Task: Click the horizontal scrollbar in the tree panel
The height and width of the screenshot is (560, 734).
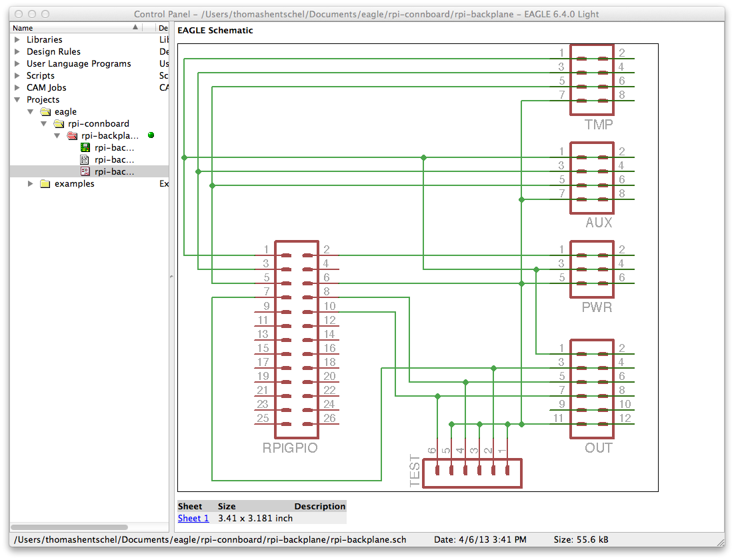Action: tap(69, 527)
